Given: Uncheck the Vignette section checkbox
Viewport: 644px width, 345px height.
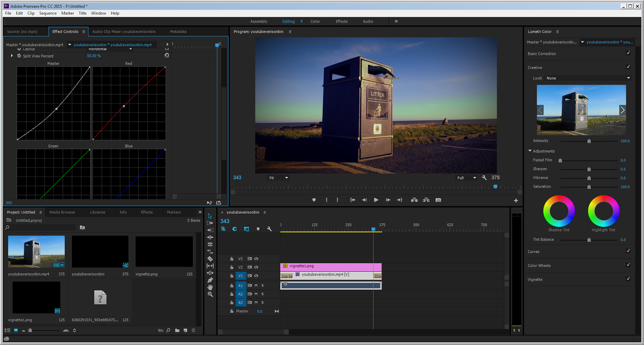Looking at the screenshot, I should click(628, 278).
